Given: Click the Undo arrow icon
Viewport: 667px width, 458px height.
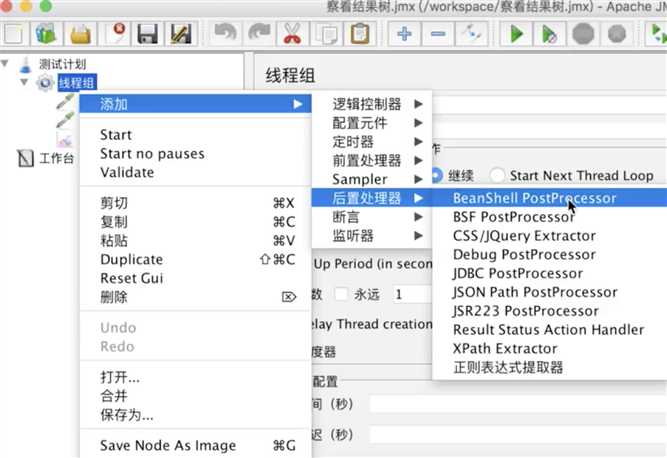Looking at the screenshot, I should pyautogui.click(x=225, y=34).
